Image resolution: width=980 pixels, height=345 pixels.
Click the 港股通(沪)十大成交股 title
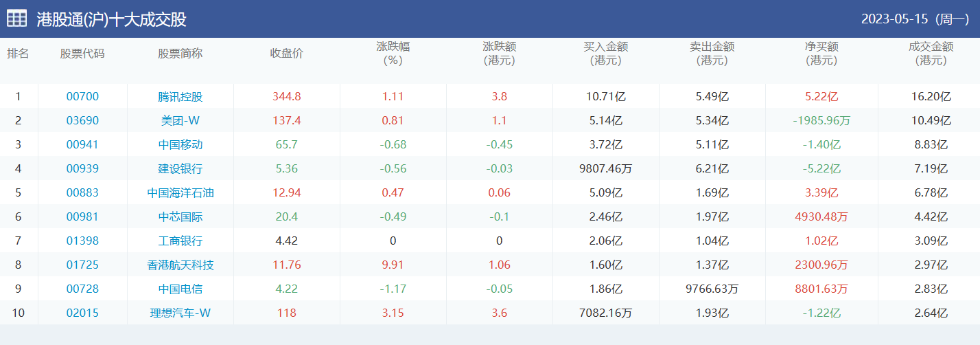click(x=111, y=19)
